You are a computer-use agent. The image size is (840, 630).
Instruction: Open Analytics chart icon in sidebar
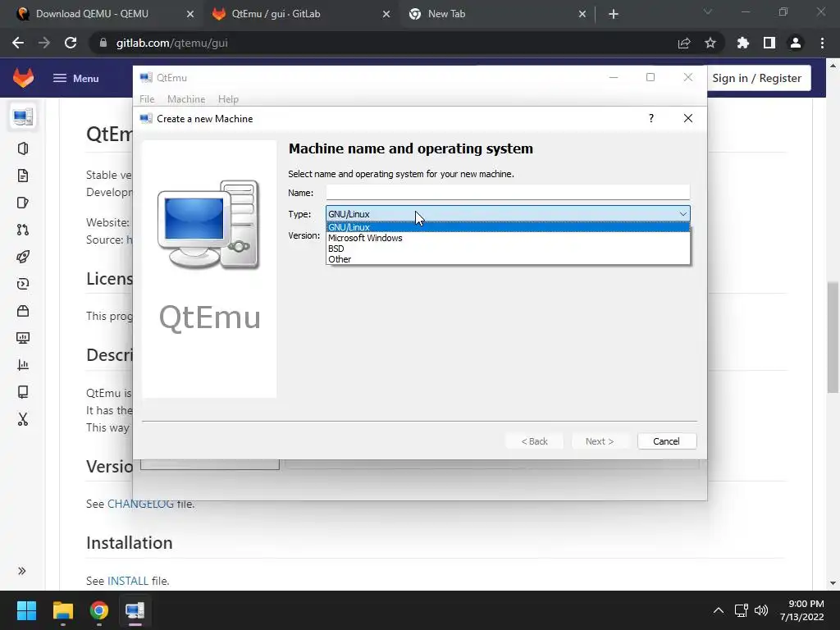coord(23,365)
